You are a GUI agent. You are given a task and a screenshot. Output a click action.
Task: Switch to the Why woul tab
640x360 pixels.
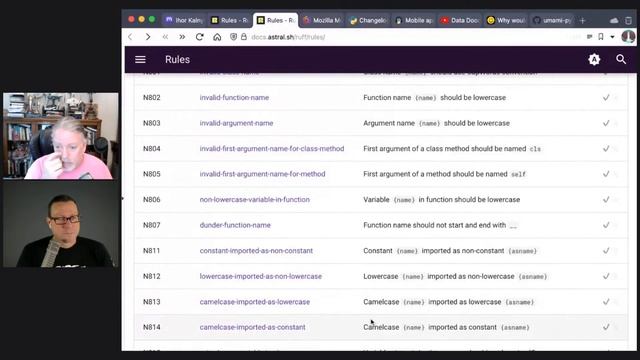(506, 20)
